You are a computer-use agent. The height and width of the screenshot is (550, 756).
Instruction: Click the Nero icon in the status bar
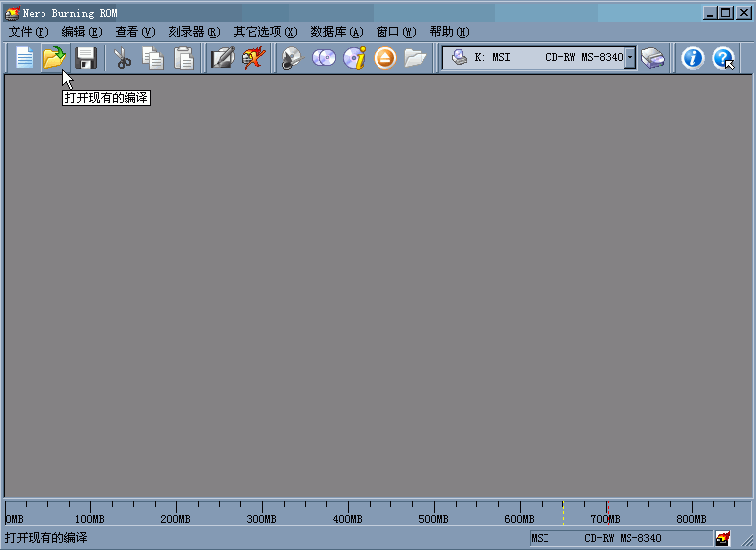(x=723, y=538)
